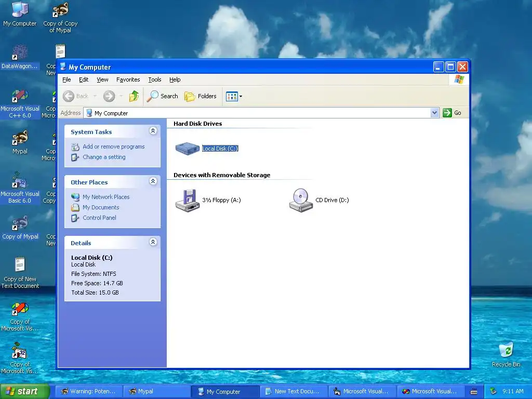Click Devices with Removable Storage header
Image resolution: width=532 pixels, height=399 pixels.
click(x=222, y=175)
